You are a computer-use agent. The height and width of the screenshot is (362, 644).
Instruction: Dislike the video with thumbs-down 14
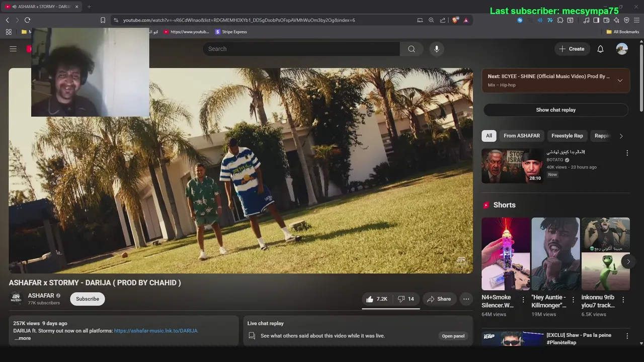click(406, 299)
